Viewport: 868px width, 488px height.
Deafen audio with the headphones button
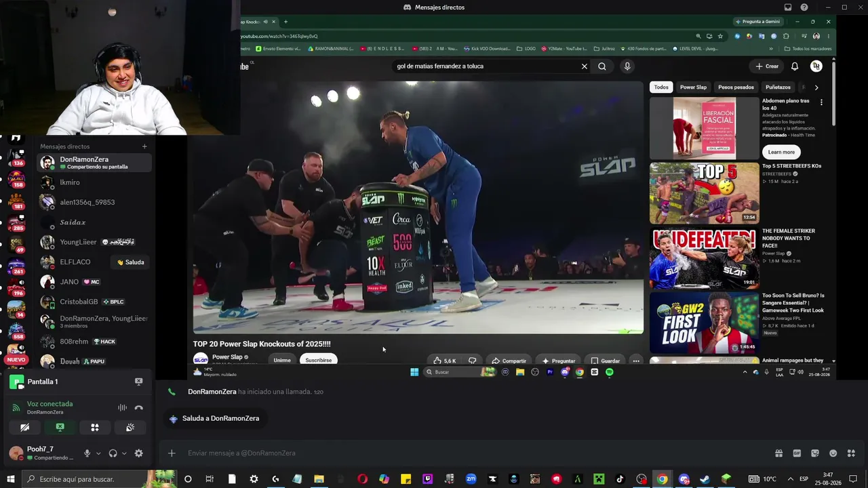click(x=113, y=453)
